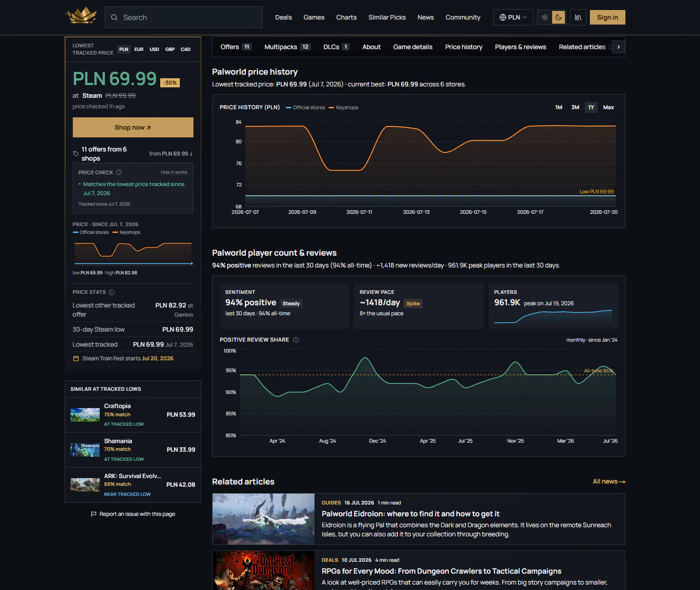Image resolution: width=700 pixels, height=590 pixels.
Task: Open Similar Picks in top navigation
Action: point(387,17)
